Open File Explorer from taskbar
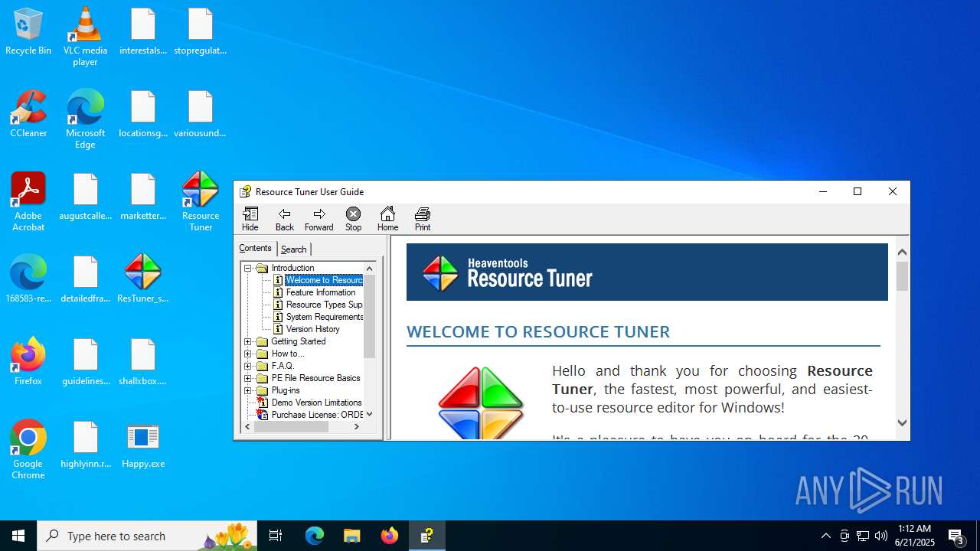The image size is (980, 551). click(x=351, y=536)
